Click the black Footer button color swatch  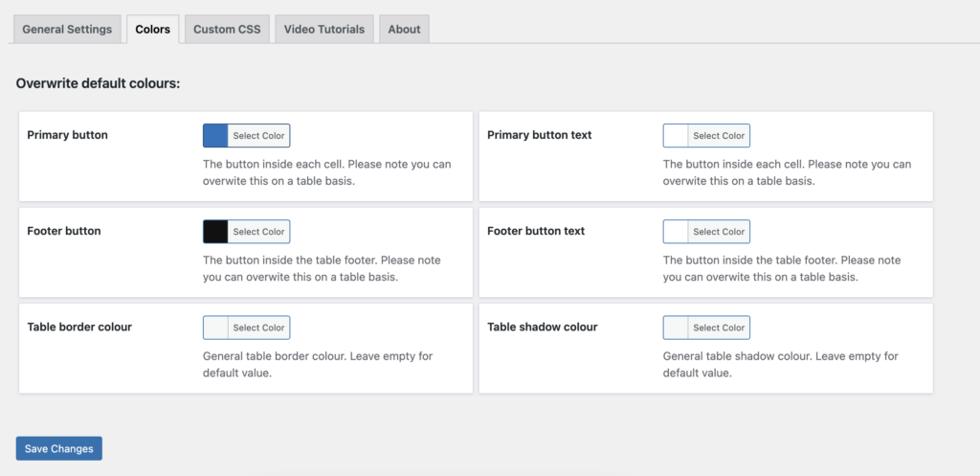click(215, 232)
